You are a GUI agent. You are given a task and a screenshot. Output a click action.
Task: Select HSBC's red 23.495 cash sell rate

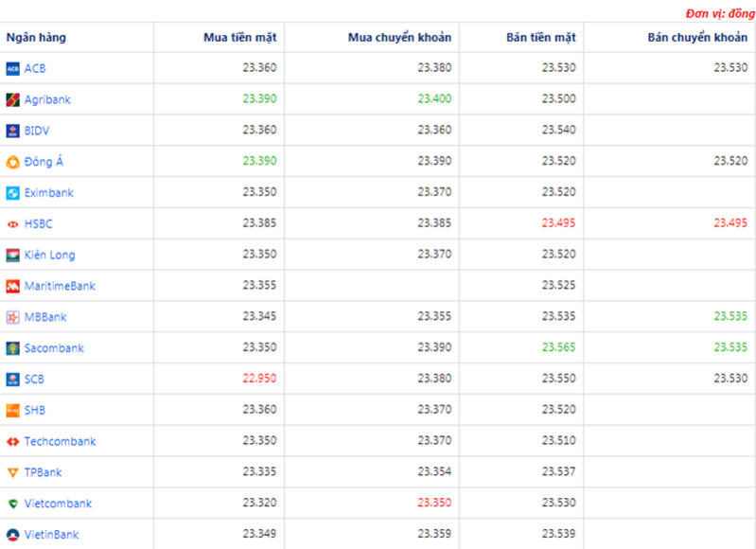tap(558, 224)
